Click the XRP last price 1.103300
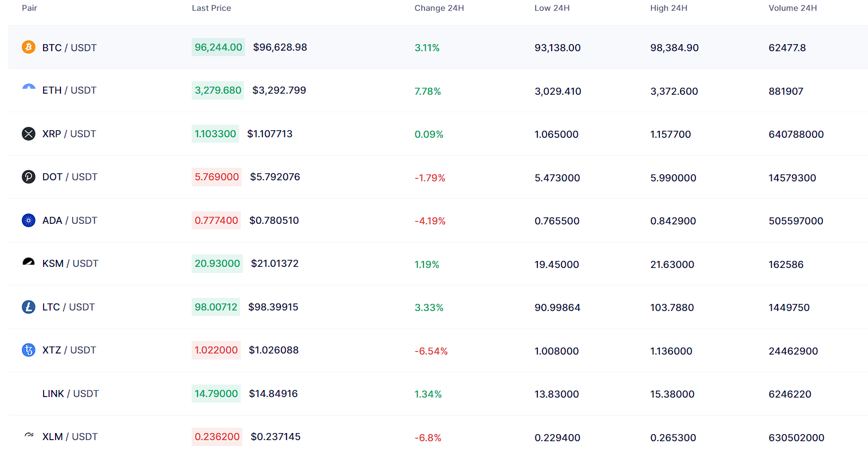868x451 pixels. [x=215, y=134]
